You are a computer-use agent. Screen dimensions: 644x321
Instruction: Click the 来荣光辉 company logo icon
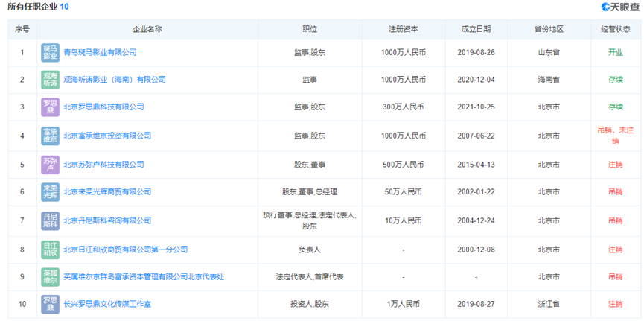[x=50, y=192]
